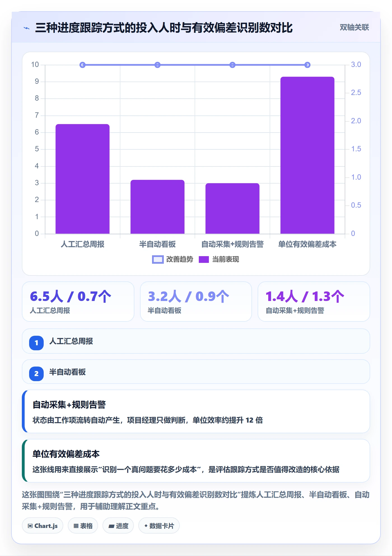392x556 pixels.
Task: Click the summary paragraph starting 这张图围绕
Action: 196,501
